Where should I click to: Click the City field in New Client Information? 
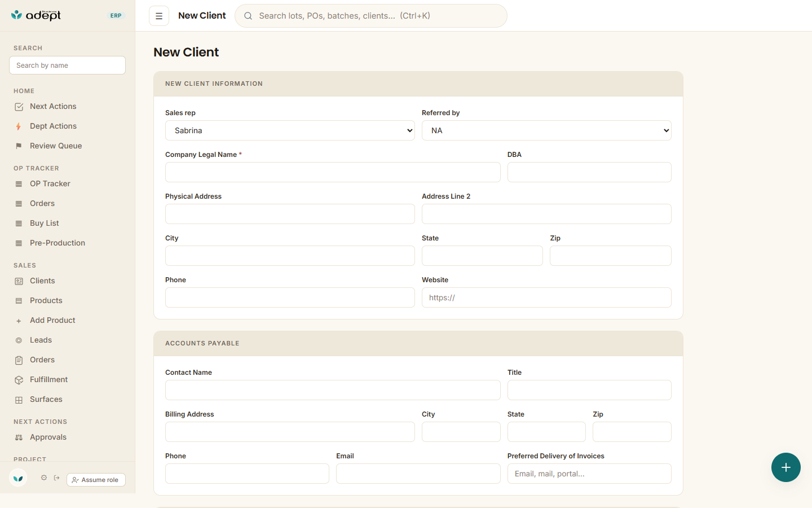coord(290,256)
